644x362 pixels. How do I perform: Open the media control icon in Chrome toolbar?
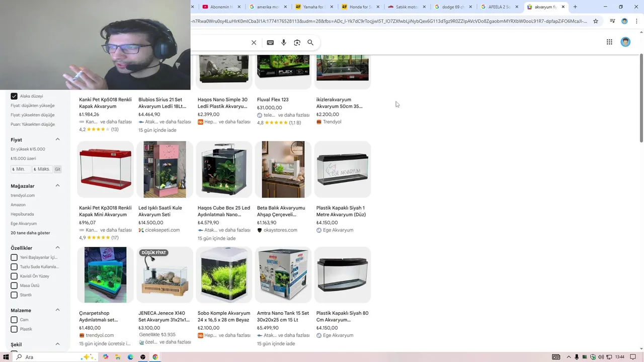pyautogui.click(x=612, y=21)
